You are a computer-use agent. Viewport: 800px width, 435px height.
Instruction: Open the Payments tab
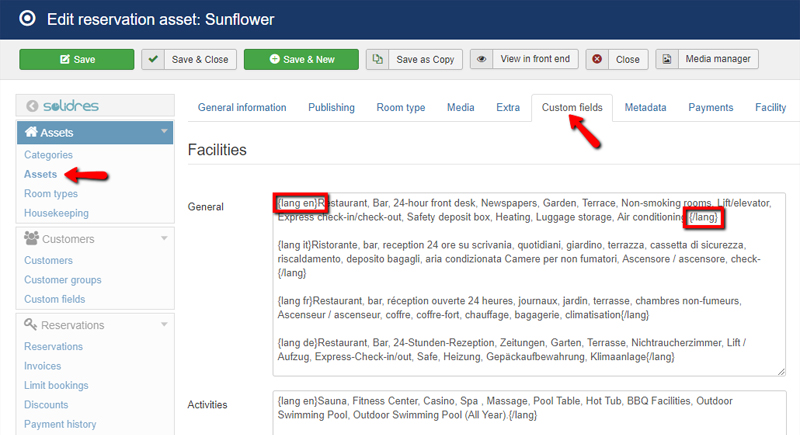click(x=710, y=107)
